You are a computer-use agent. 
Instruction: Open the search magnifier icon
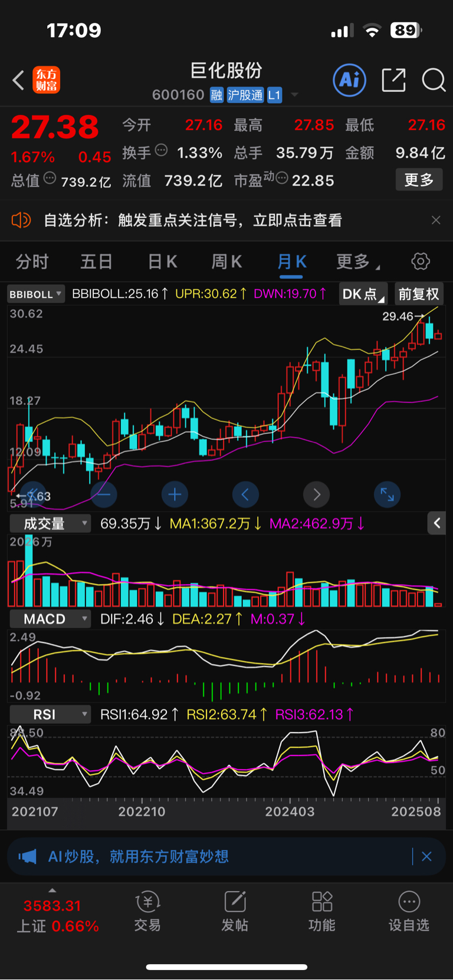[434, 80]
